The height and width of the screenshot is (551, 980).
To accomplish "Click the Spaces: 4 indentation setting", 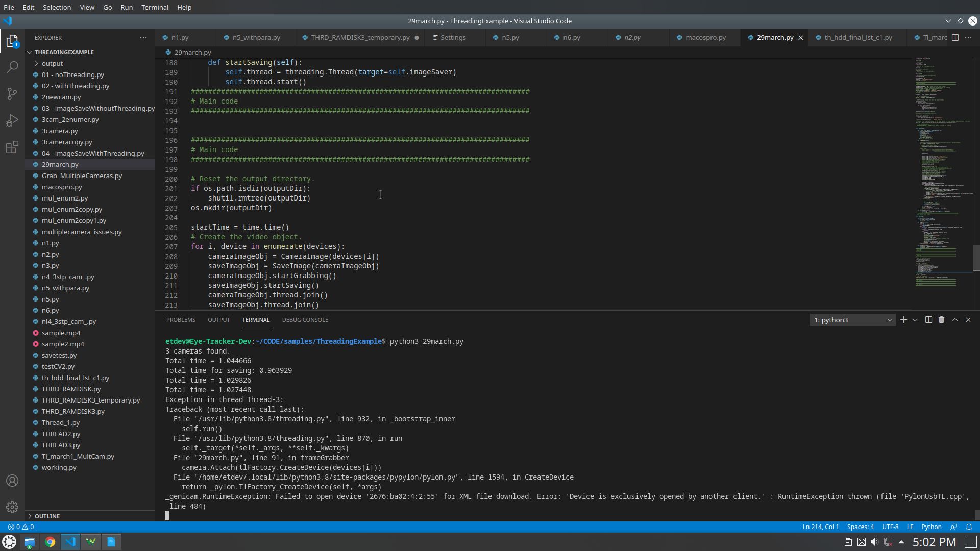I will pos(860,527).
